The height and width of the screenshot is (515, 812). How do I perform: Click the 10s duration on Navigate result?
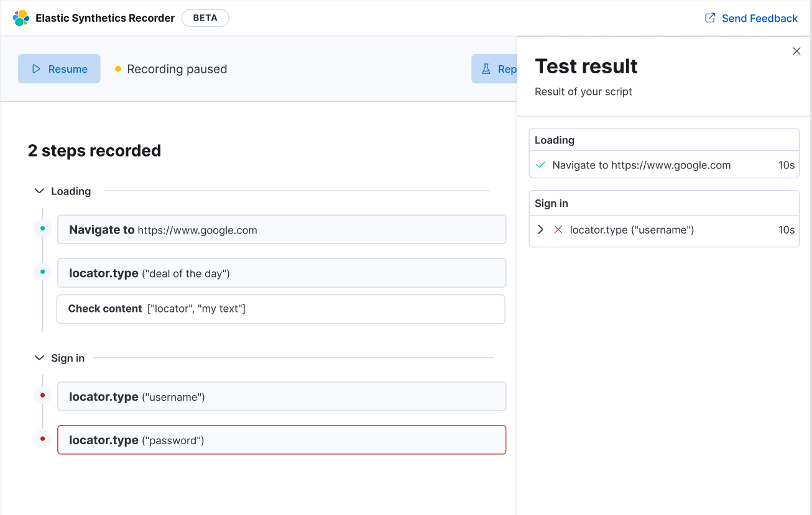(x=787, y=165)
